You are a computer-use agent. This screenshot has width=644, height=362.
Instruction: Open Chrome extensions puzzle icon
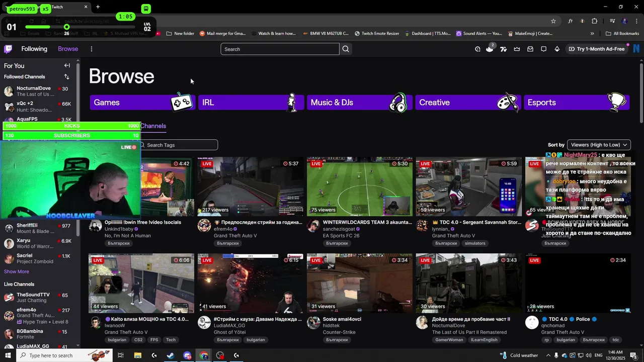click(595, 21)
